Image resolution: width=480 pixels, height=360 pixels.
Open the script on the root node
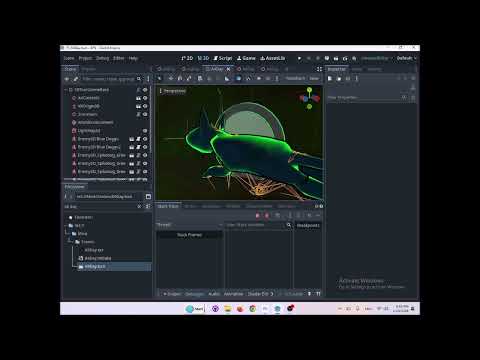click(x=138, y=90)
